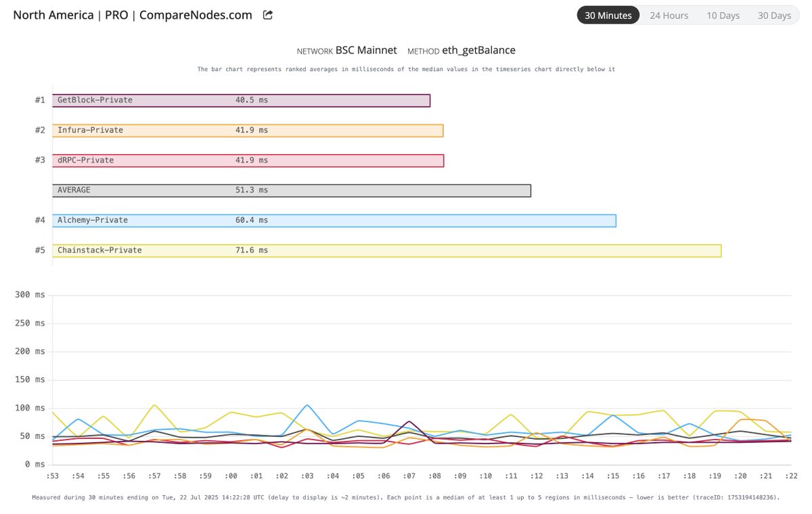This screenshot has width=812, height=514.
Task: Click the 40.5 ms value on GetBlock bar
Action: [x=252, y=100]
